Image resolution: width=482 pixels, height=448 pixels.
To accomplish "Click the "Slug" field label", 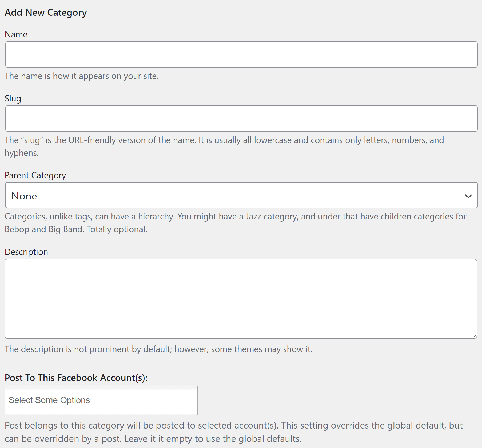I will (x=13, y=99).
